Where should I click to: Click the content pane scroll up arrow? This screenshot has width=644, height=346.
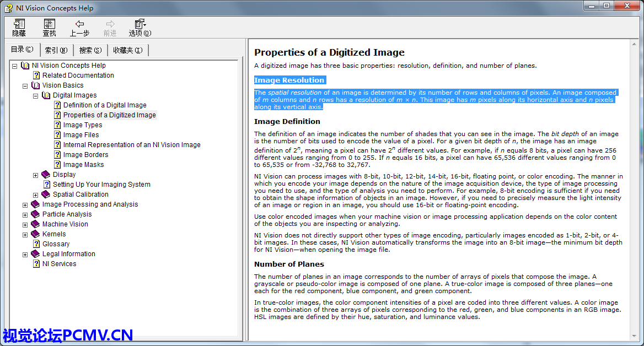(634, 44)
